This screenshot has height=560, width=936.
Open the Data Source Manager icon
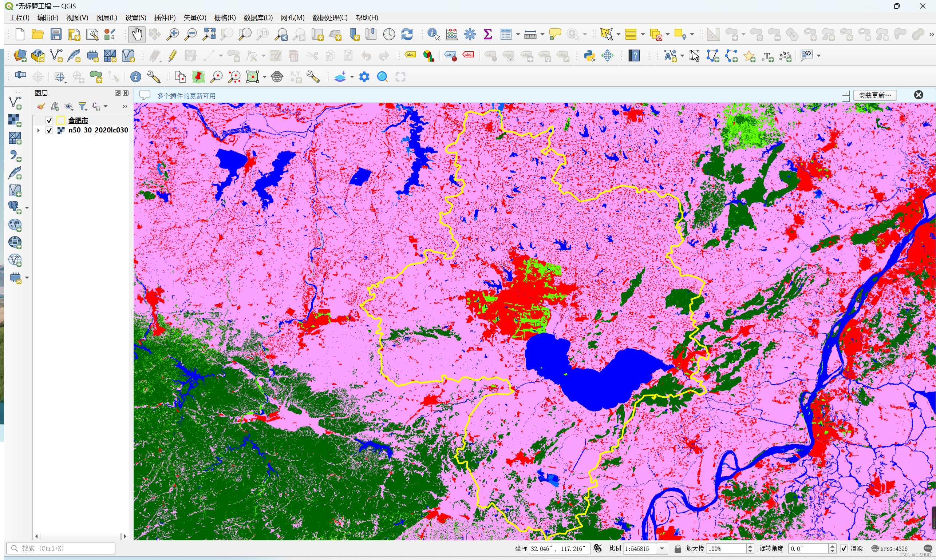click(x=20, y=56)
